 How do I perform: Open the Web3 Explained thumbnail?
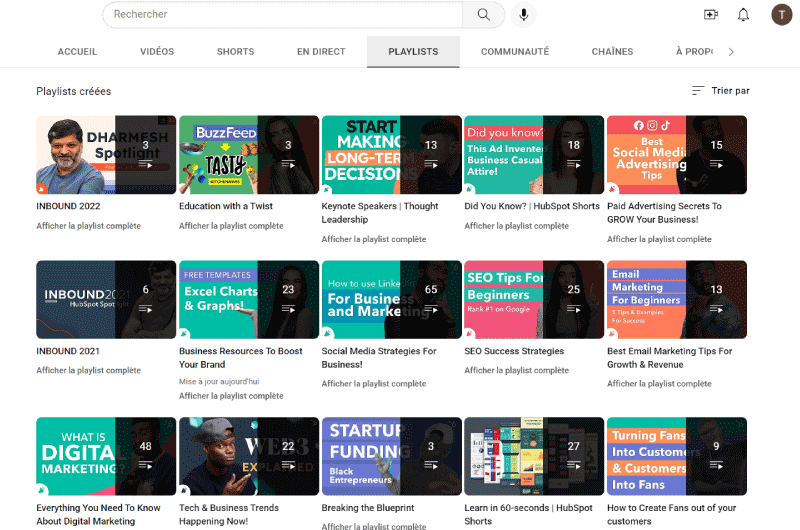coord(249,457)
